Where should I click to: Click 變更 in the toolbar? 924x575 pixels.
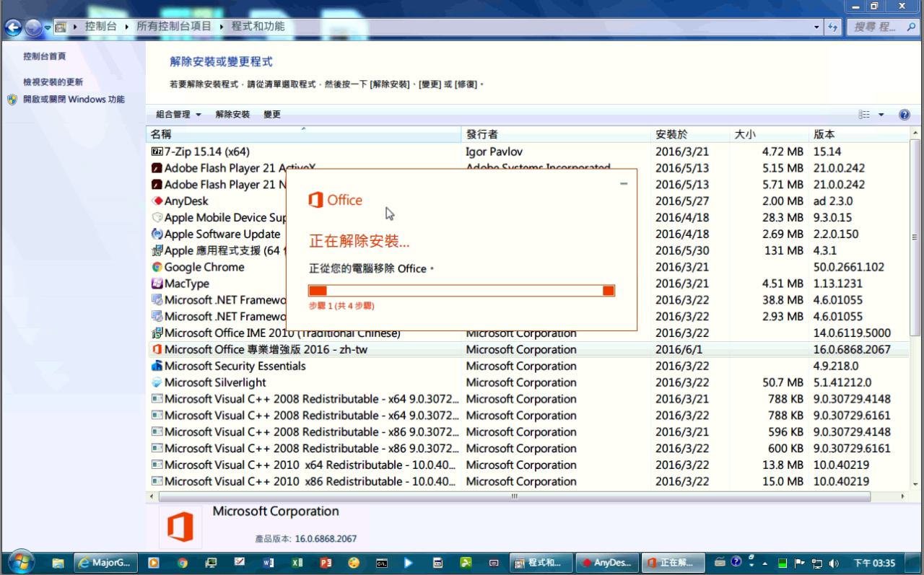point(272,115)
